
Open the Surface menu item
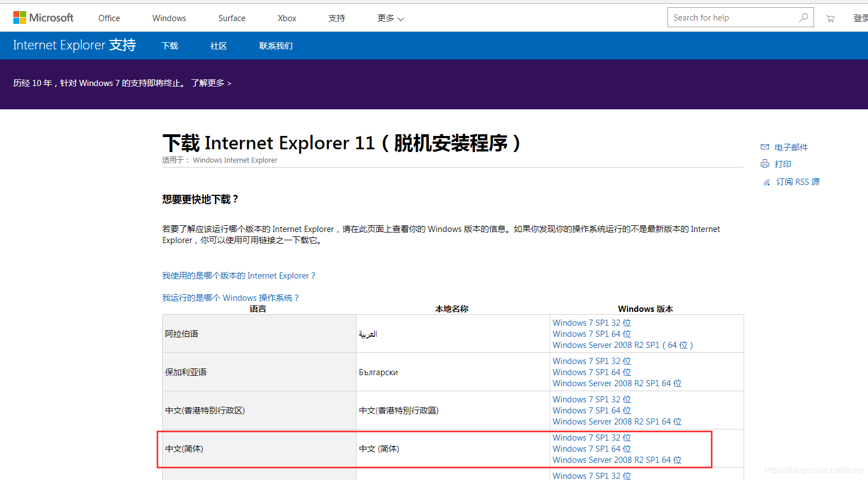232,18
